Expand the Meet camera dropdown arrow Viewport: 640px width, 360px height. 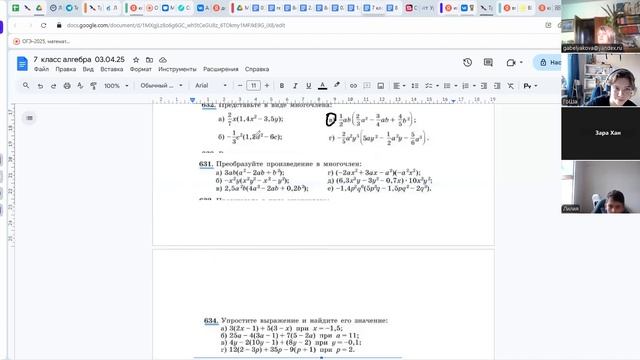pyautogui.click(x=521, y=63)
